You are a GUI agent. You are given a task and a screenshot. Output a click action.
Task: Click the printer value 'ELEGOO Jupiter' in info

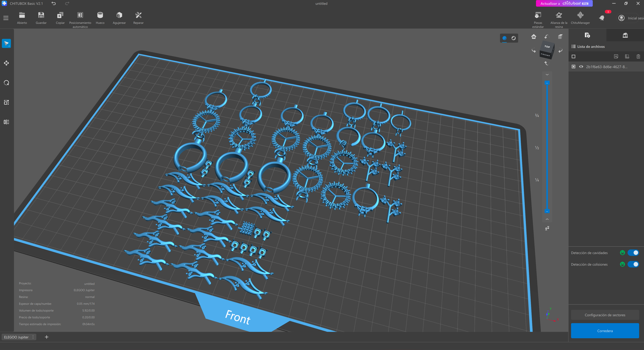point(84,290)
